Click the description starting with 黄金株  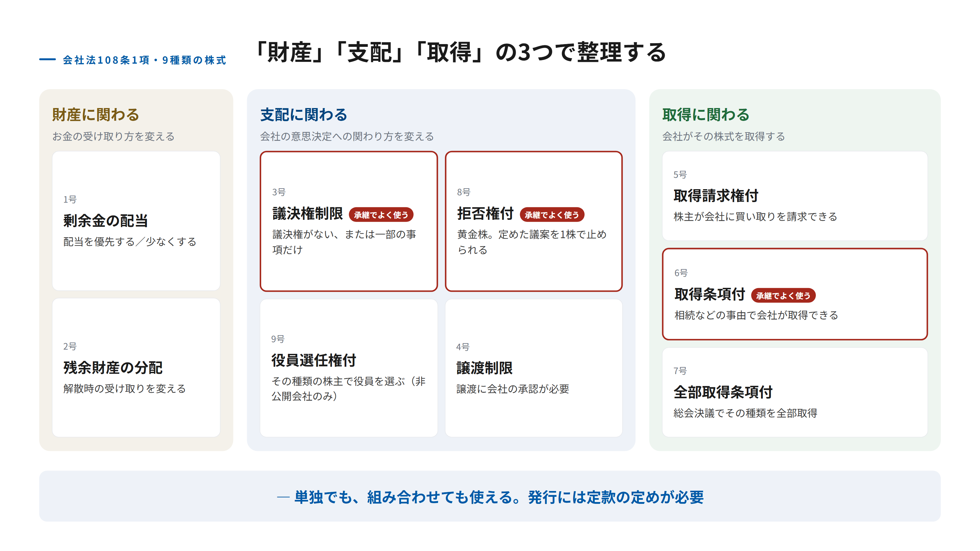pos(531,242)
